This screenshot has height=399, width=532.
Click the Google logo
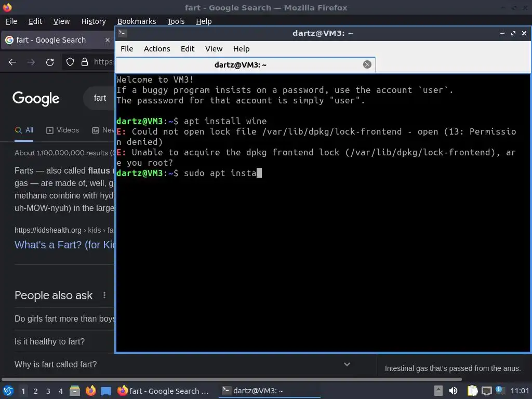(x=36, y=99)
